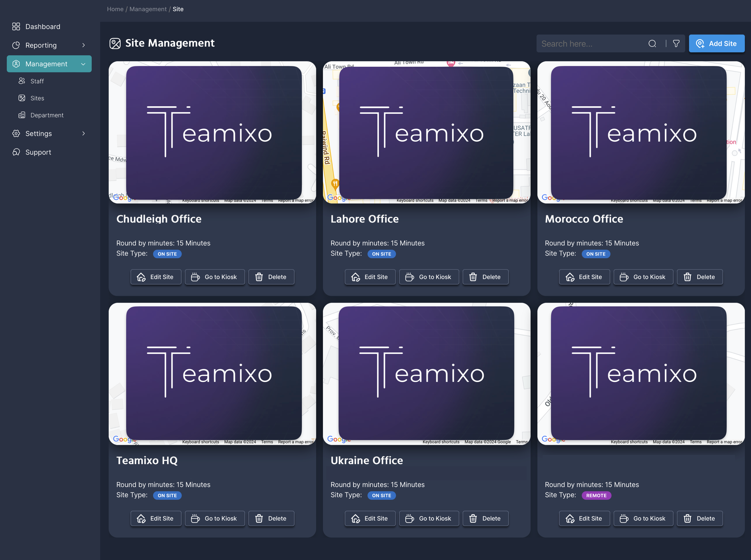Click the trash icon for Ukraine Office

pyautogui.click(x=473, y=518)
